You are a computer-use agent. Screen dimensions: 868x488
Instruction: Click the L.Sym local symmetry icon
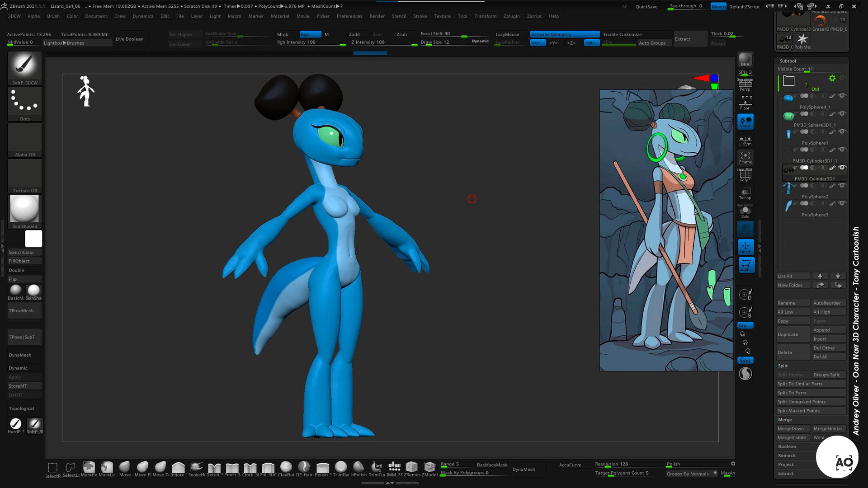(x=745, y=141)
